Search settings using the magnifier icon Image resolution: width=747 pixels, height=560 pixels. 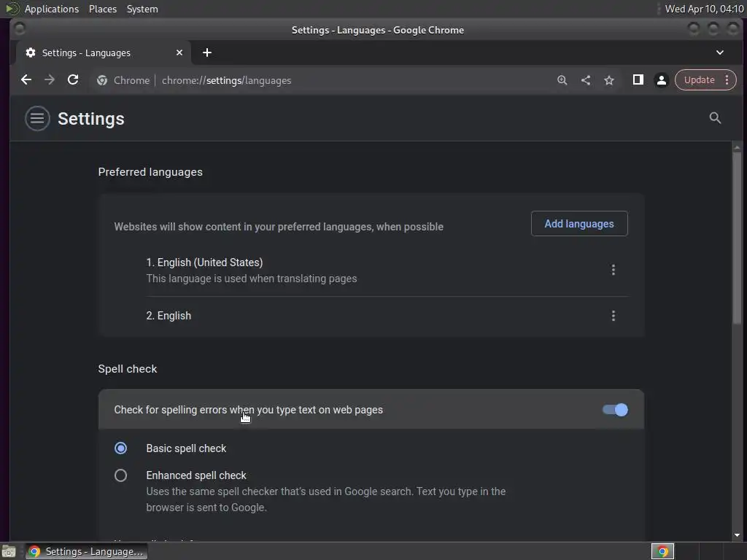coord(715,118)
